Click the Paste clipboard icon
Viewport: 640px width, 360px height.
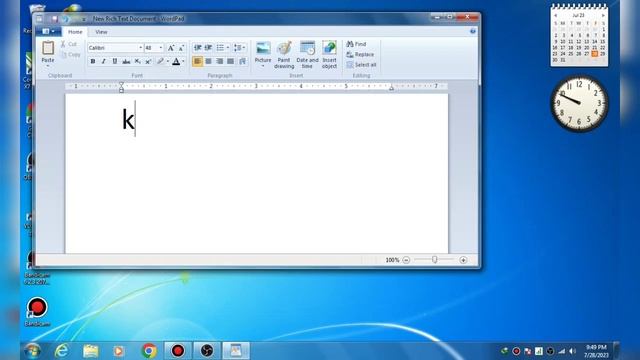pos(48,48)
